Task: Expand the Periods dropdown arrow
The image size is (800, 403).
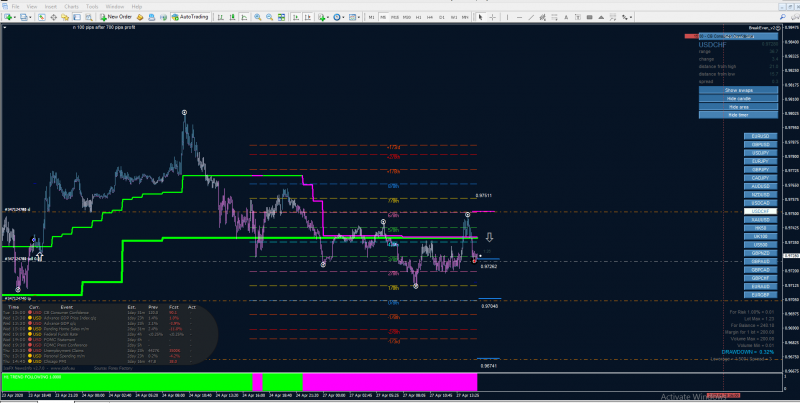Action: 343,17
